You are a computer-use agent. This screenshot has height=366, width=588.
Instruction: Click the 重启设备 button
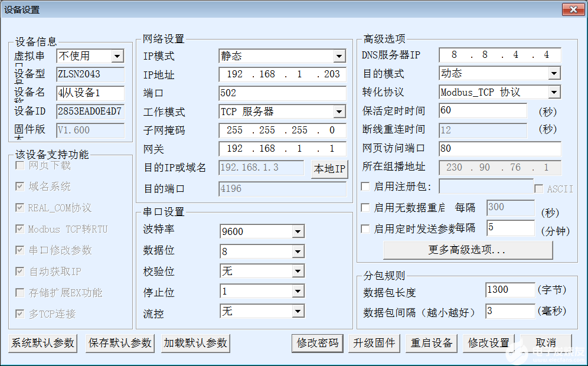(x=431, y=343)
